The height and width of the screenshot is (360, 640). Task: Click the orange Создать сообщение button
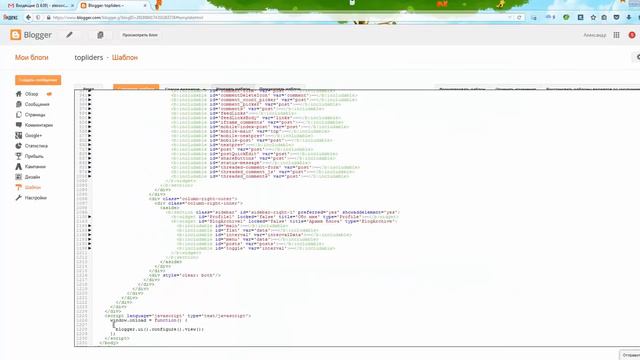point(38,80)
